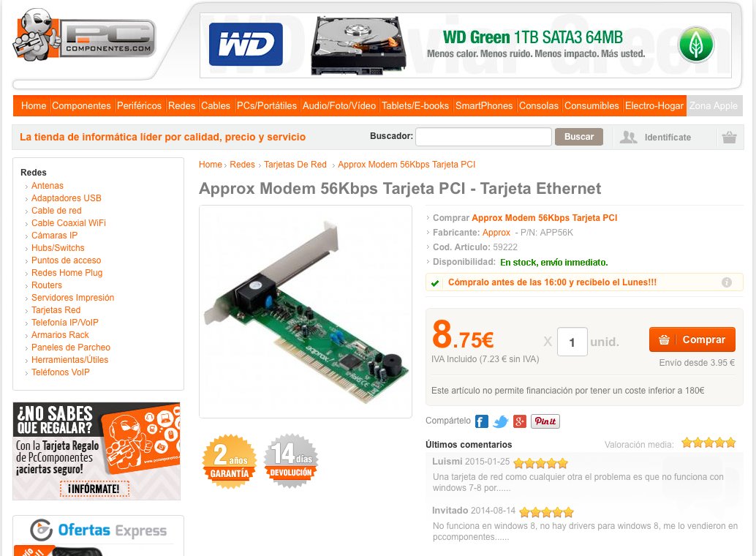Click the Buscar search button
Image resolution: width=756 pixels, height=556 pixels.
click(x=578, y=137)
